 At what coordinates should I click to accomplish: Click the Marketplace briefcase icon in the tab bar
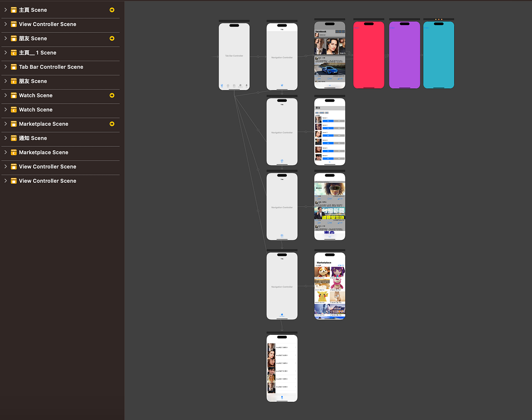(240, 85)
